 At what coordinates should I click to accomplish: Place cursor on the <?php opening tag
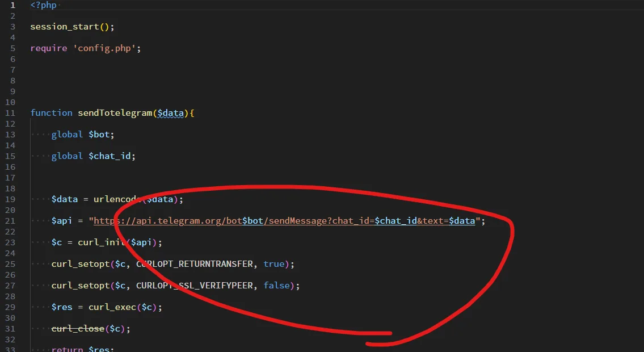click(x=44, y=5)
